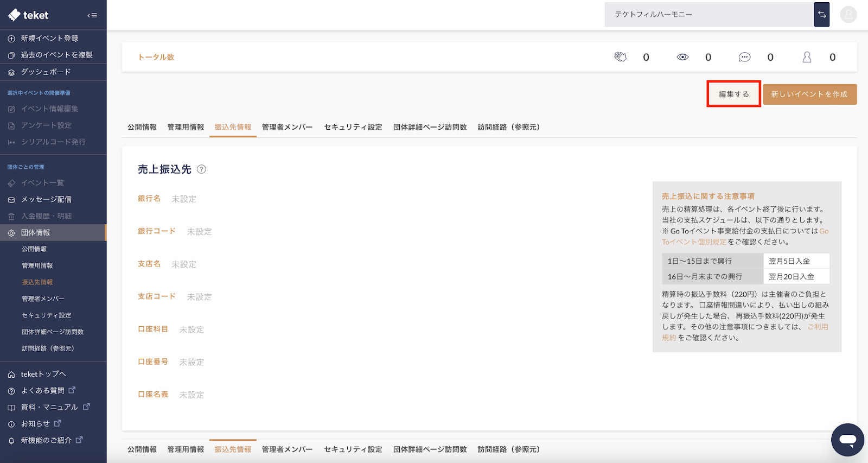Viewport: 868px width, 463px height.
Task: Open 新規イベント登録 in the sidebar
Action: click(49, 39)
